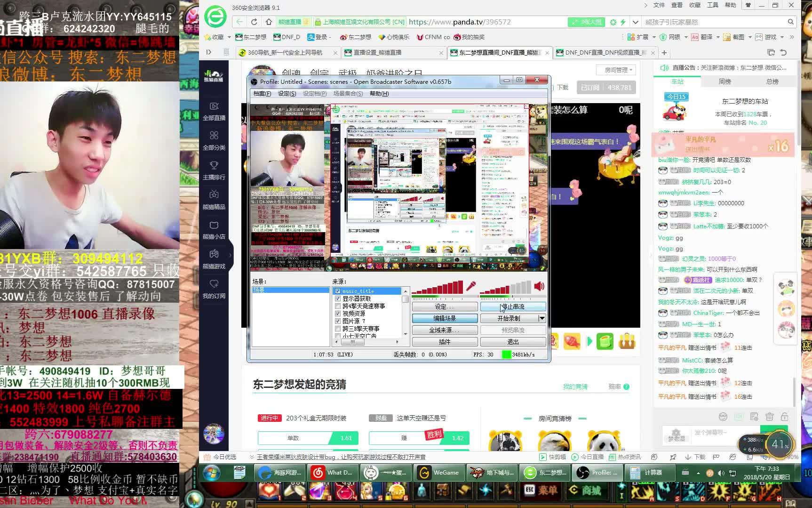Adjust the OBS desktop audio volume meter

506,287
